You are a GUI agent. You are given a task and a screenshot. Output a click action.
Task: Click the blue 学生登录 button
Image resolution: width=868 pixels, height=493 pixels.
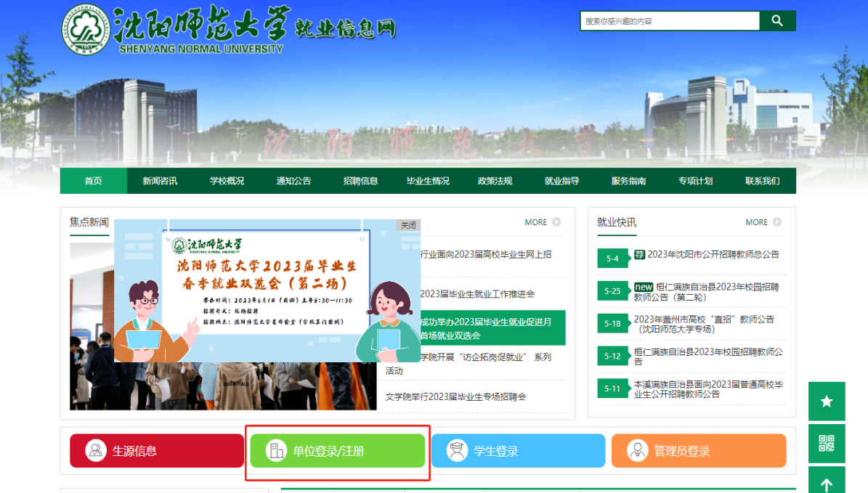[518, 450]
